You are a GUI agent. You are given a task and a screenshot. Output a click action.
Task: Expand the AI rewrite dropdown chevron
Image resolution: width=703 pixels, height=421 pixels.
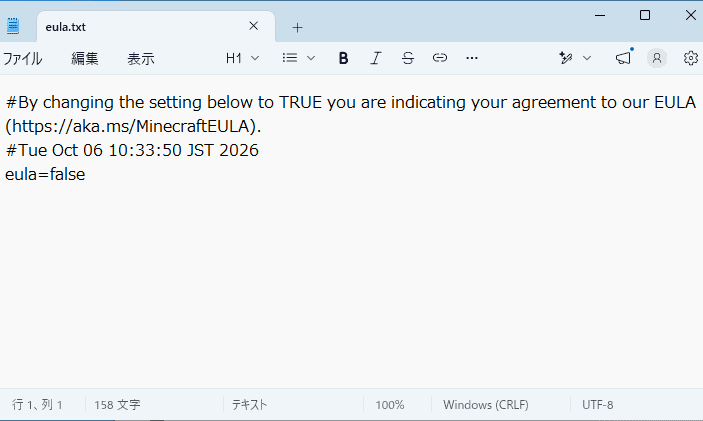587,58
